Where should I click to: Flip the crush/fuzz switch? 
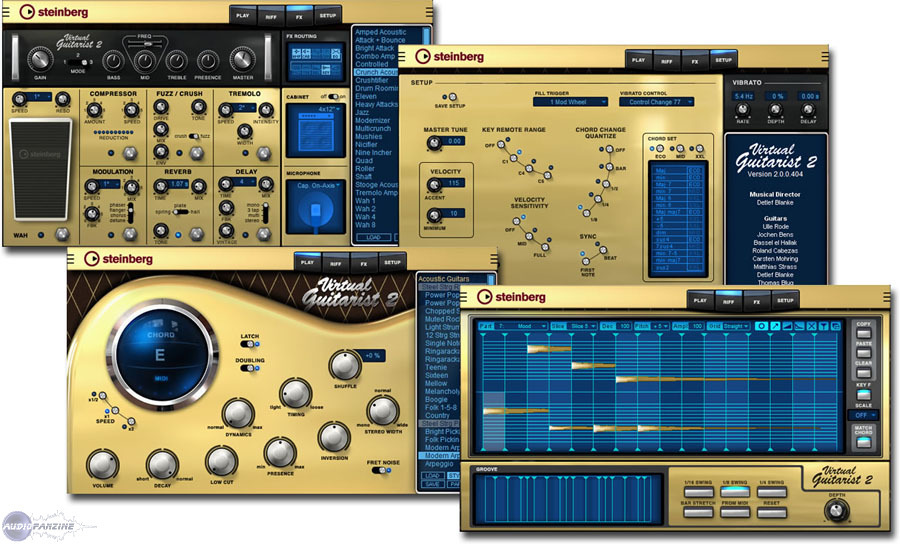(x=194, y=137)
